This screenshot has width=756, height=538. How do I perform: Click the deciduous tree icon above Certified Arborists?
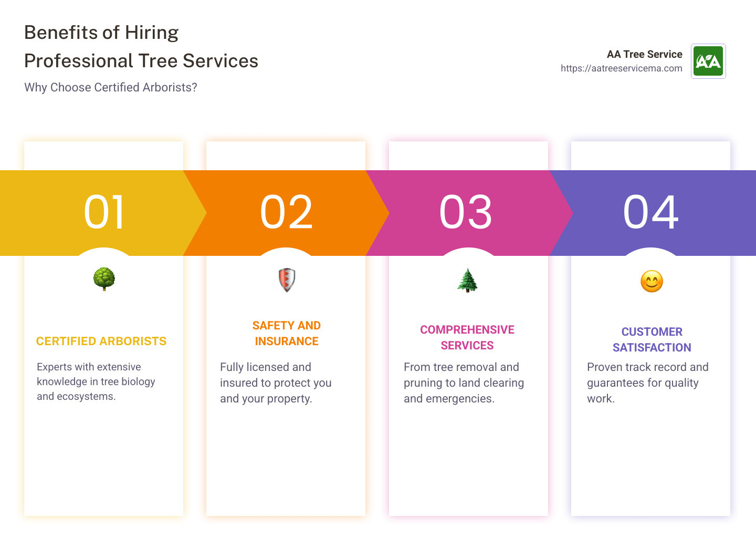(103, 279)
